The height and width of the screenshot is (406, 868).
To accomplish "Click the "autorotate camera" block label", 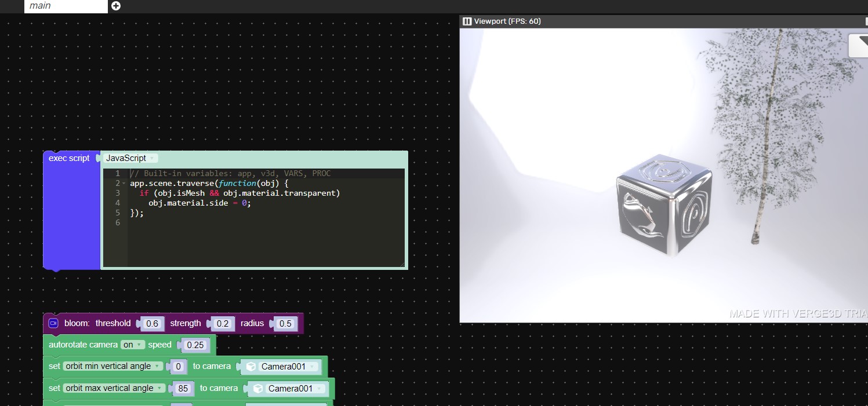I will (83, 345).
